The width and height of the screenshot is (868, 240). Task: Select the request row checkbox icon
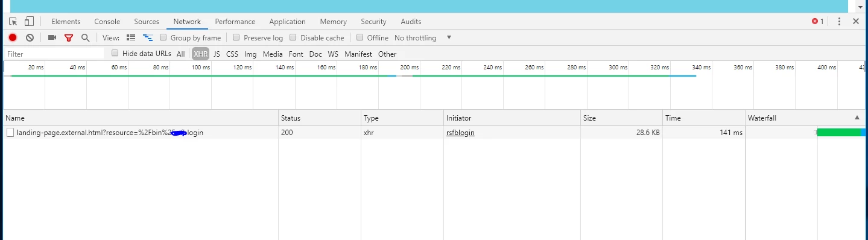click(x=10, y=133)
